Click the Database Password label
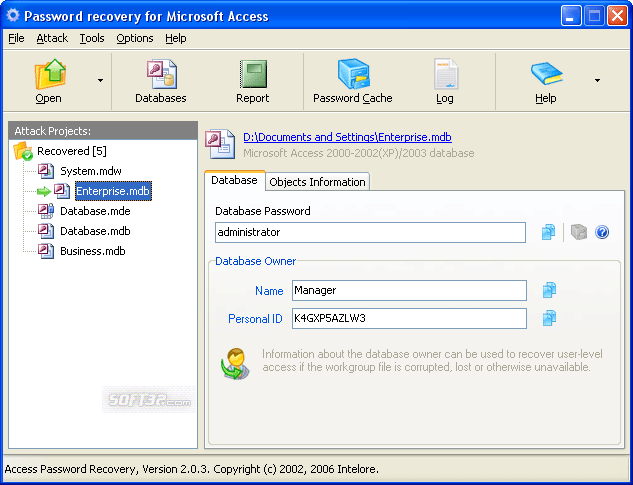Image resolution: width=633 pixels, height=485 pixels. (x=263, y=211)
